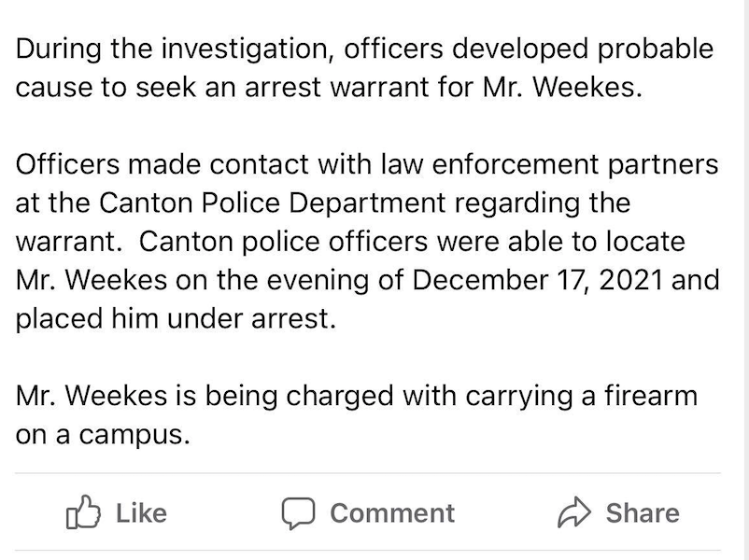Click the phrase "placed him under arrest"
Screen dimensions: 749x560
coord(173,318)
